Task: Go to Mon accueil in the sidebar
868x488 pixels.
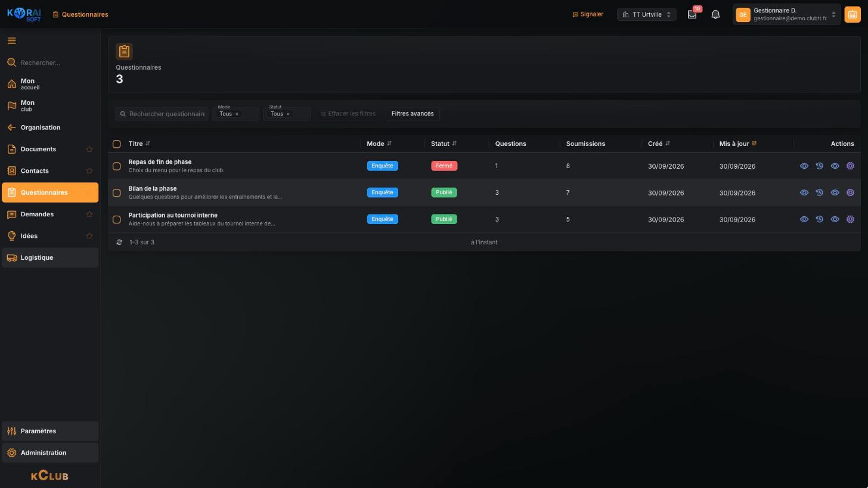Action: point(50,84)
